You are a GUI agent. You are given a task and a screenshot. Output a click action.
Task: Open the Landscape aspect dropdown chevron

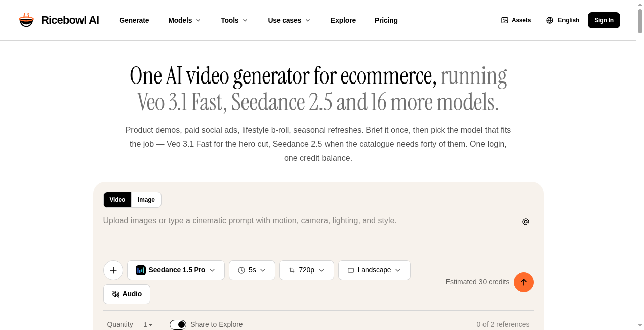[x=398, y=270]
